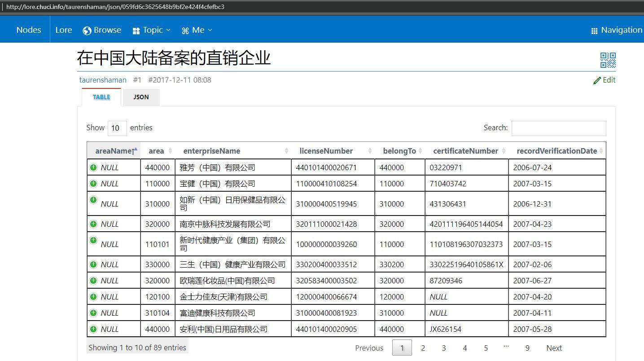The width and height of the screenshot is (644, 361).
Task: Open the Me dropdown menu
Action: pos(197,30)
